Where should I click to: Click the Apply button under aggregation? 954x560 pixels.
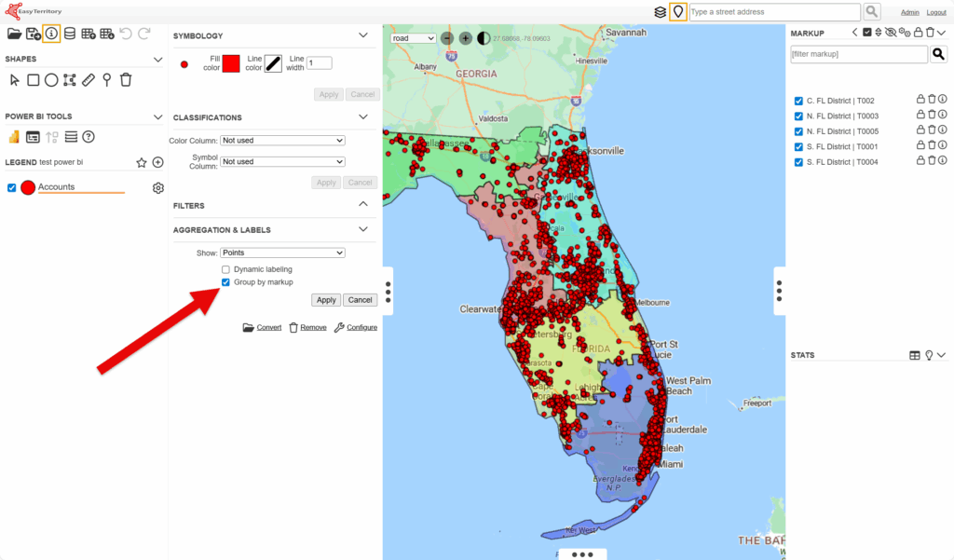[326, 300]
